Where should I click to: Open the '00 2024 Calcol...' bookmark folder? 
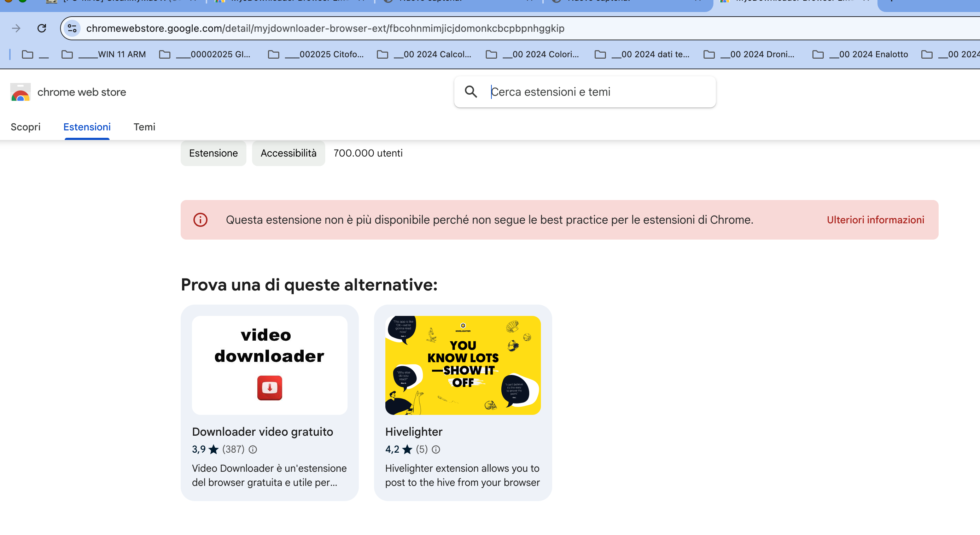click(424, 54)
